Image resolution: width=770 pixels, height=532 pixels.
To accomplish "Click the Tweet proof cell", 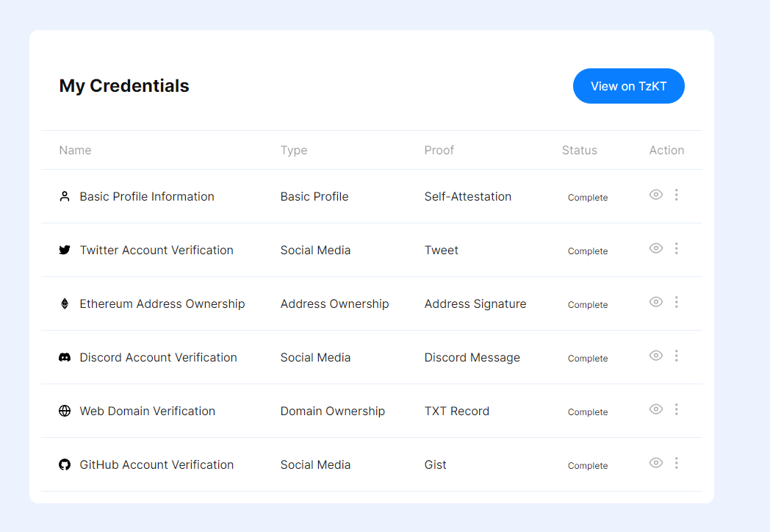I will click(x=441, y=250).
